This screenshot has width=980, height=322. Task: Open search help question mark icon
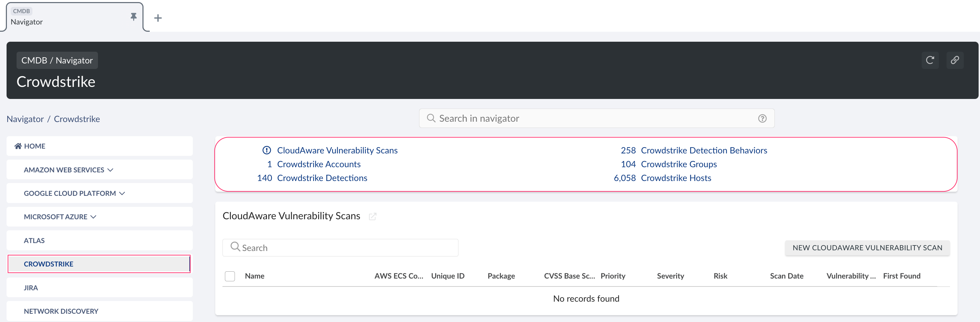click(x=762, y=119)
